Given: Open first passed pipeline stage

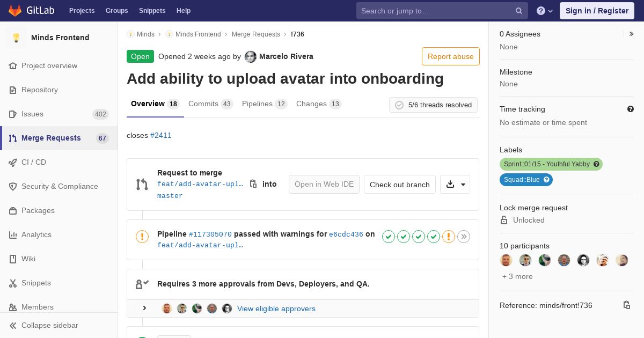Looking at the screenshot, I should pos(389,237).
